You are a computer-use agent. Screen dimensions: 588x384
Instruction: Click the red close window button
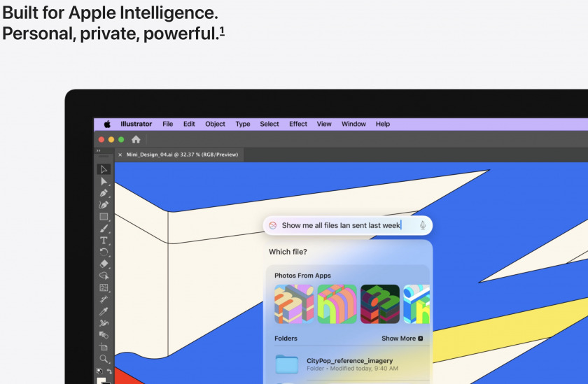[101, 140]
